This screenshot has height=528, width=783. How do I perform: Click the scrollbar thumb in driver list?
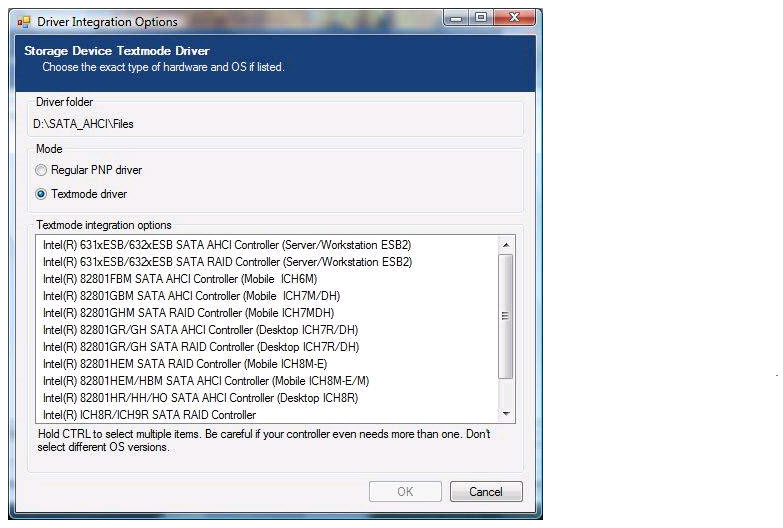(506, 315)
